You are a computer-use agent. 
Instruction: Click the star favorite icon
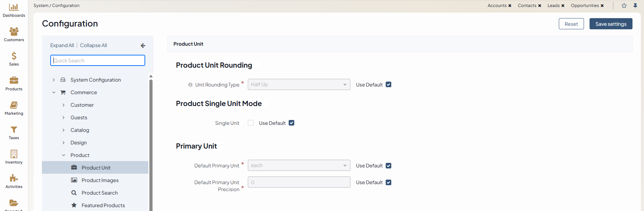[x=624, y=6]
